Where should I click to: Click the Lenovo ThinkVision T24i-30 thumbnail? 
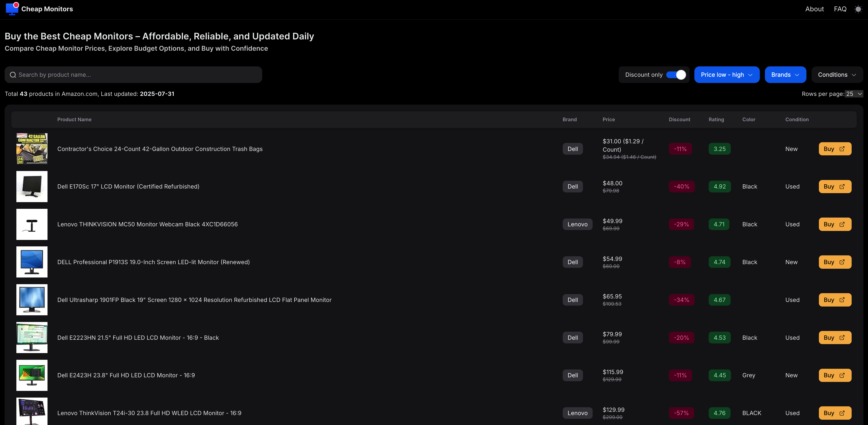coord(32,412)
